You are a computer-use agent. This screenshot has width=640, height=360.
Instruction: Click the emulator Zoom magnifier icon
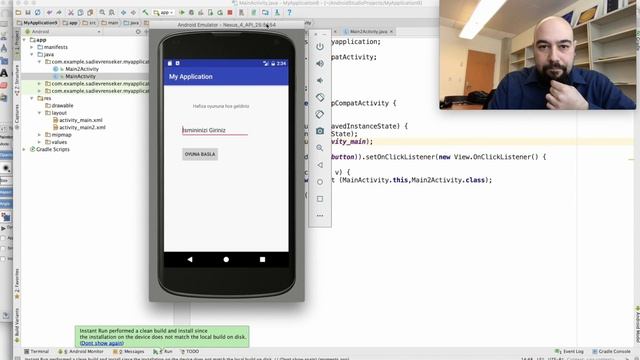[x=320, y=148]
